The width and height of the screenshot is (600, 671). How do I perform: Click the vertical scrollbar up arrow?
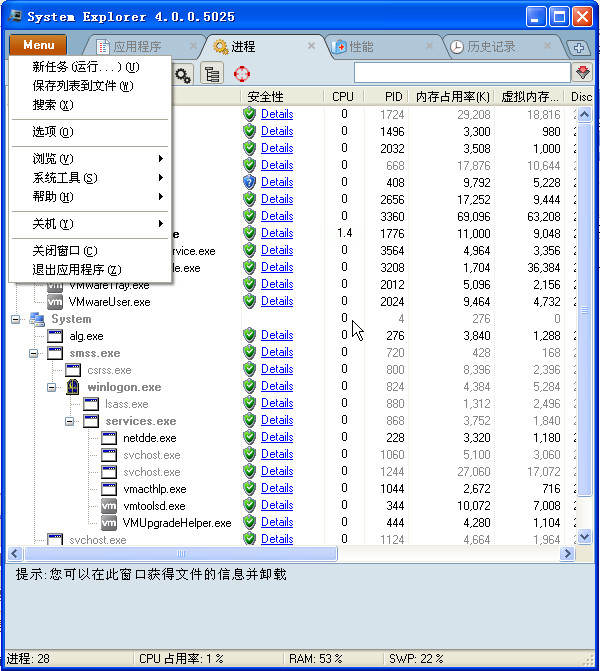(584, 114)
